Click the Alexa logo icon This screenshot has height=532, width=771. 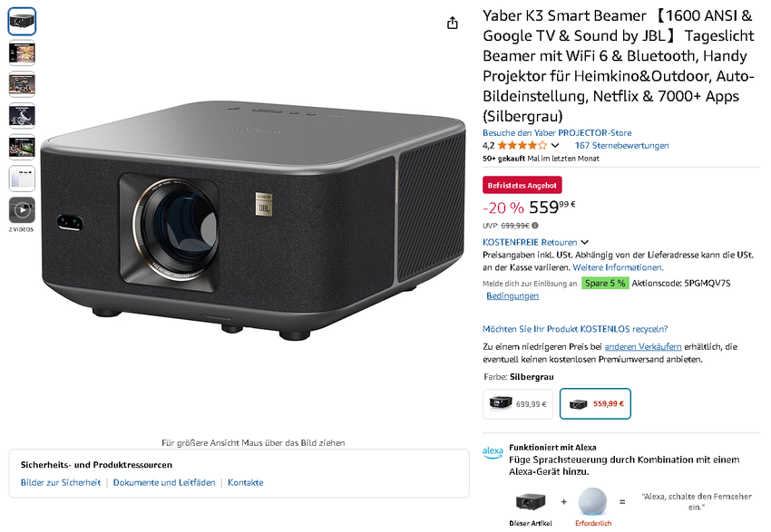coord(493,452)
